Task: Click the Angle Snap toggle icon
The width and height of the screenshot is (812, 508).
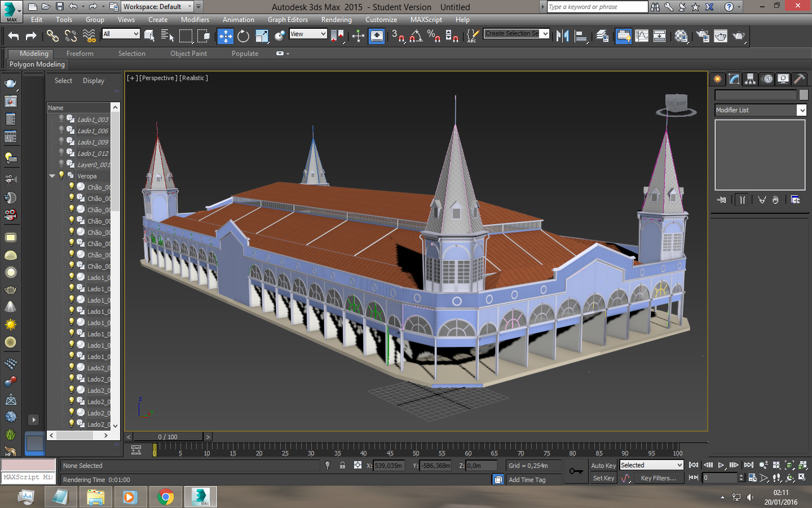Action: (416, 36)
